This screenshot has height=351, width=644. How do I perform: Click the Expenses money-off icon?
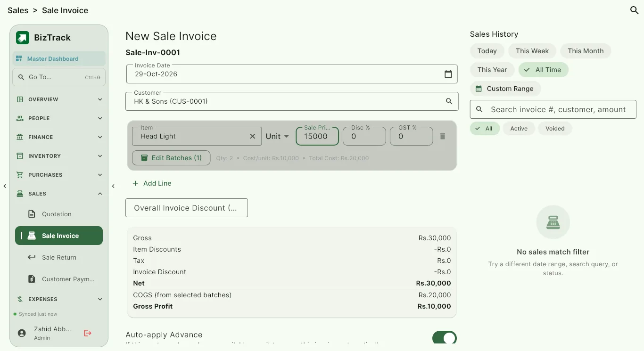(20, 299)
